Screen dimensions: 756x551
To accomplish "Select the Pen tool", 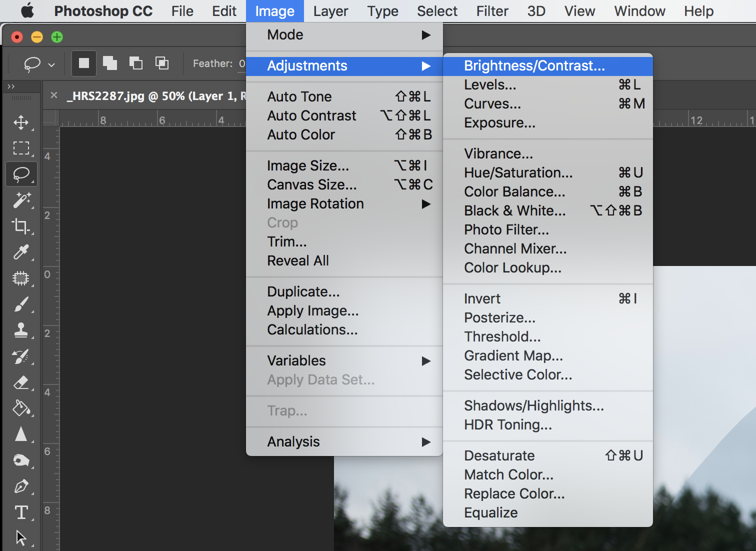I will pyautogui.click(x=21, y=486).
